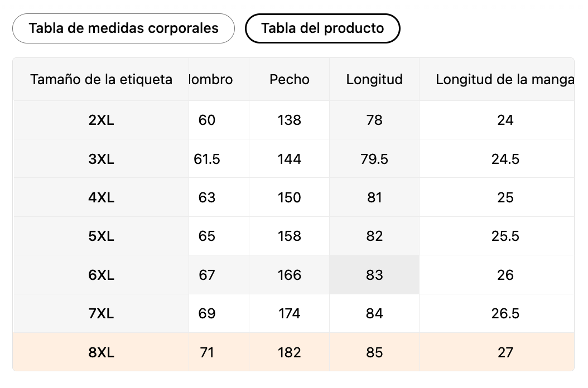The height and width of the screenshot is (388, 588).
Task: Click the Longitud de la manga header
Action: coord(504,80)
